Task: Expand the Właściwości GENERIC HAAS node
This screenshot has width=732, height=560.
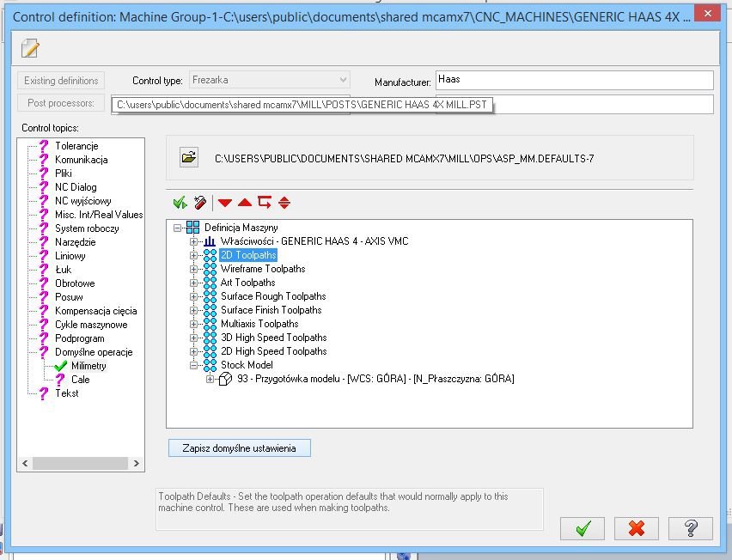Action: coord(193,241)
